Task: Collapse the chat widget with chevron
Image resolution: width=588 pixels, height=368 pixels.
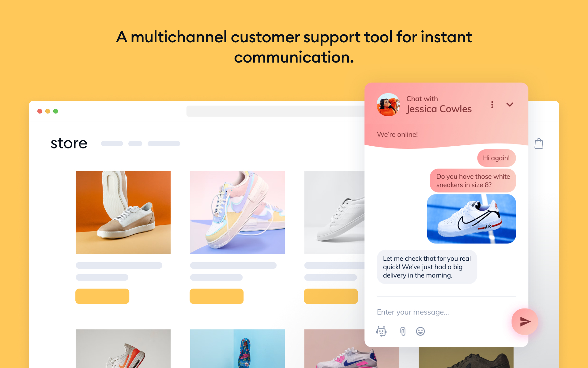Action: (x=510, y=105)
